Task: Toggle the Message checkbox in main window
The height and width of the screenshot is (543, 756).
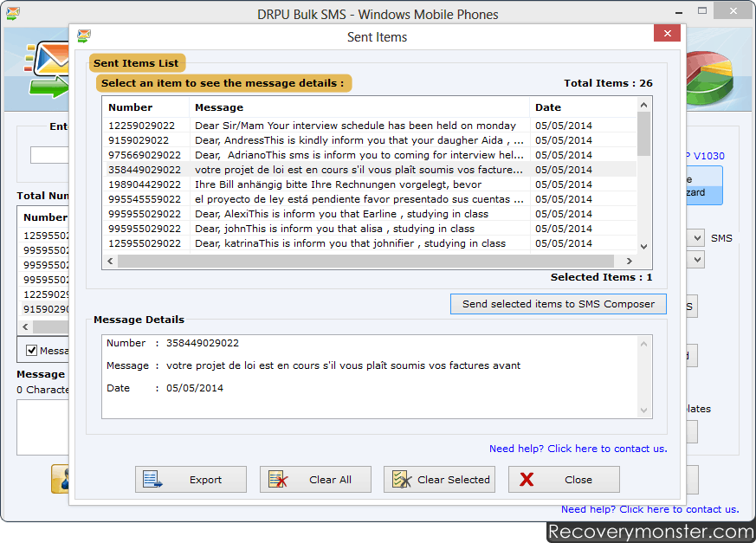Action: [x=31, y=351]
